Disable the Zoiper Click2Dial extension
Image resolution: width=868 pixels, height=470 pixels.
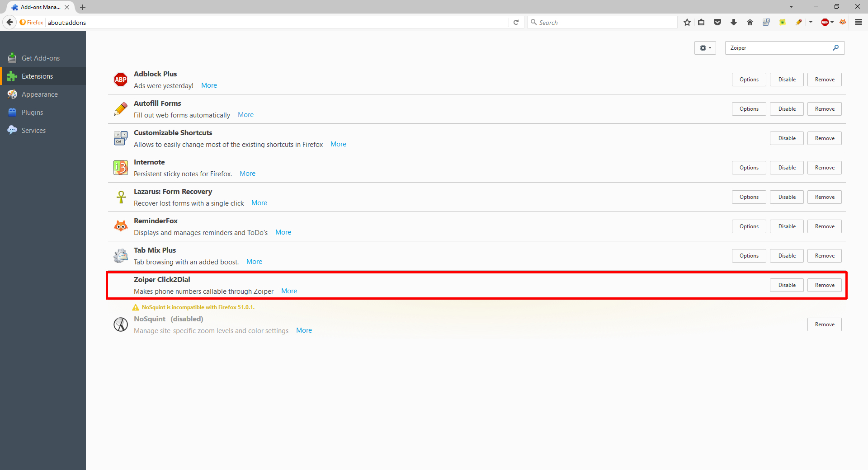[x=787, y=285]
